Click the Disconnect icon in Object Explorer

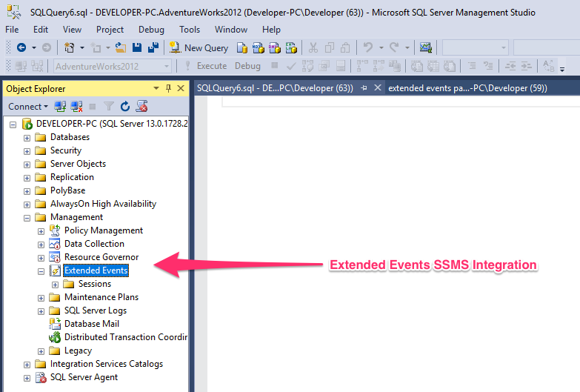click(76, 107)
